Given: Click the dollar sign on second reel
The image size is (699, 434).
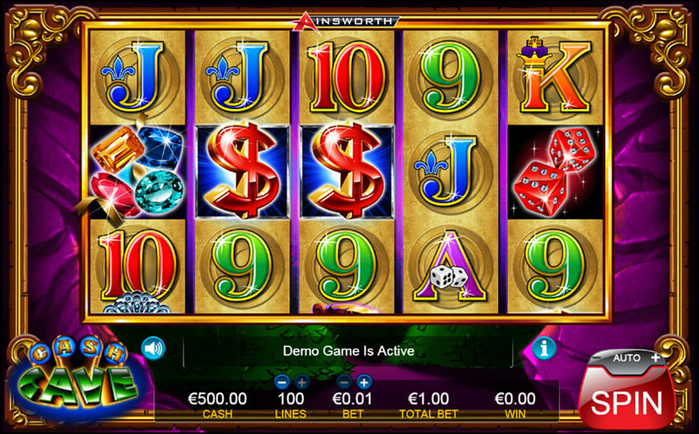Looking at the screenshot, I should click(243, 172).
